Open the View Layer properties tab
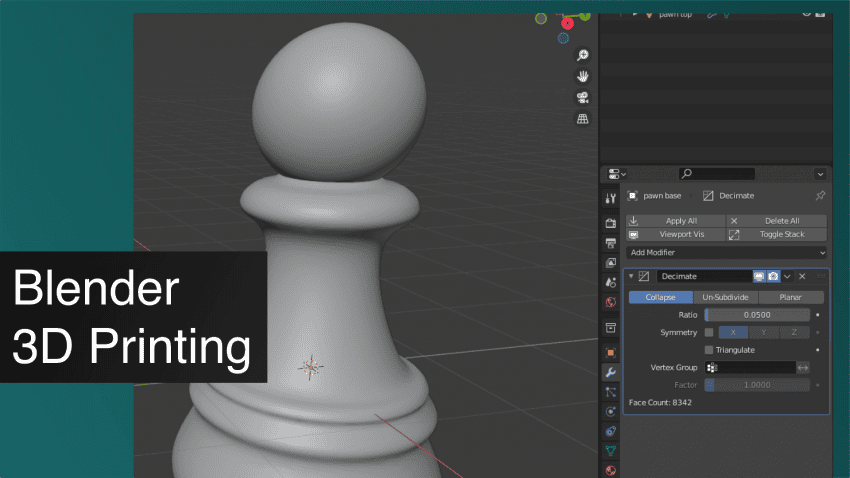Image resolution: width=850 pixels, height=478 pixels. [611, 263]
